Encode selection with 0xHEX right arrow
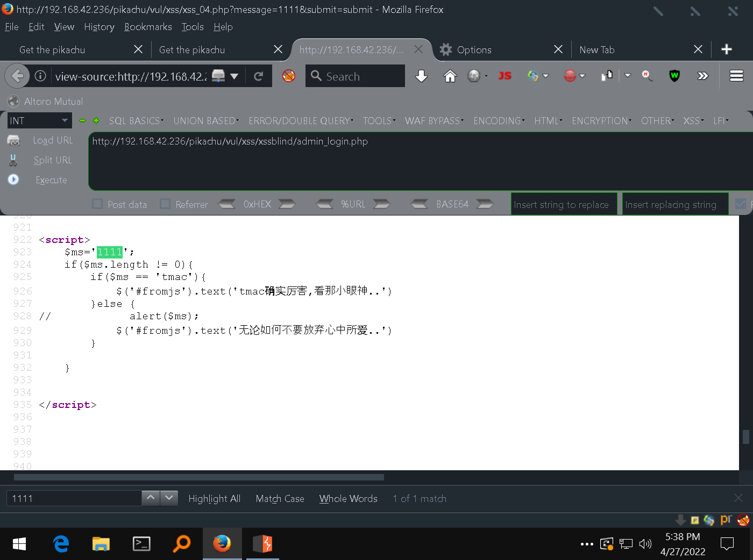The image size is (753, 560). click(287, 204)
